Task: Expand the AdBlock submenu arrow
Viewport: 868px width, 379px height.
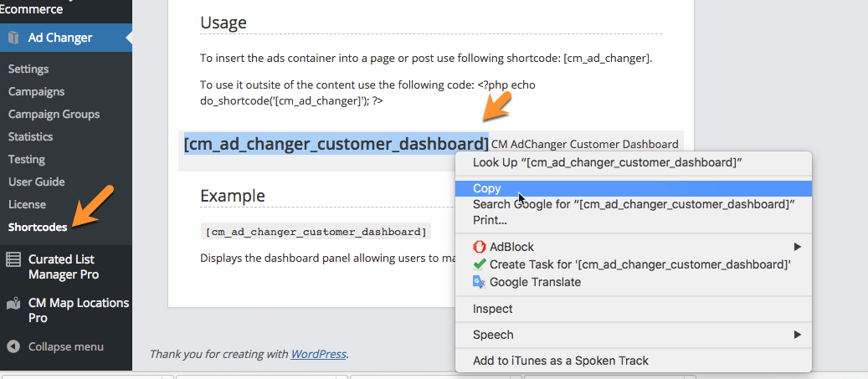Action: (798, 247)
